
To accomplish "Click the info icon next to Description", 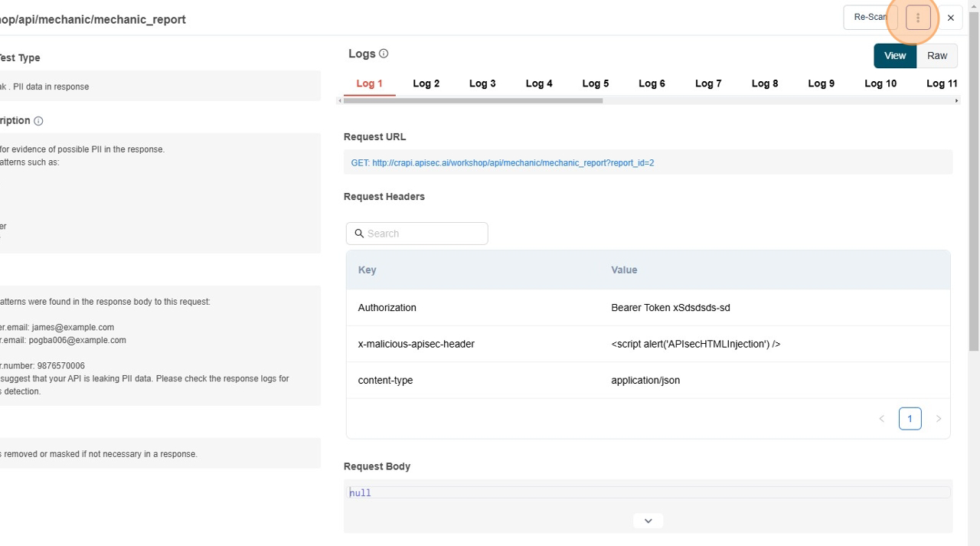I will pyautogui.click(x=38, y=121).
